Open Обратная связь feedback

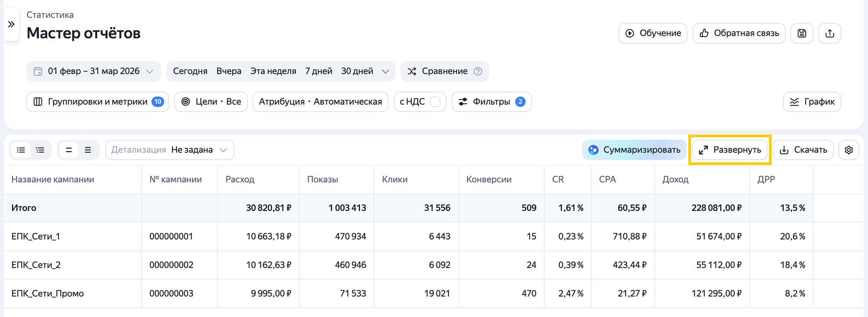tap(739, 33)
